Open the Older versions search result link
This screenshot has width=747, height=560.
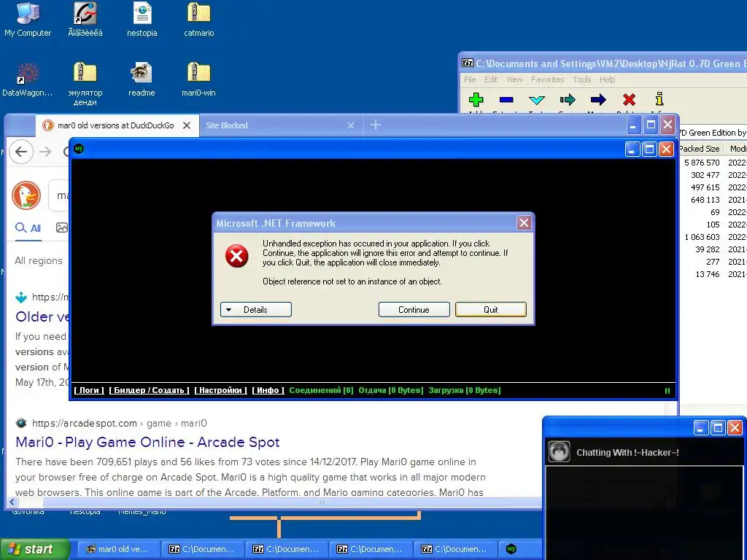coord(42,316)
